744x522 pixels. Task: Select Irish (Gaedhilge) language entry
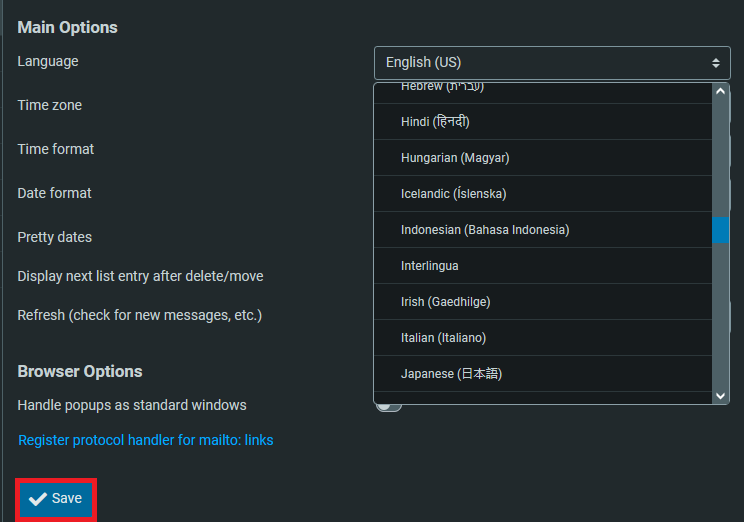(x=445, y=302)
